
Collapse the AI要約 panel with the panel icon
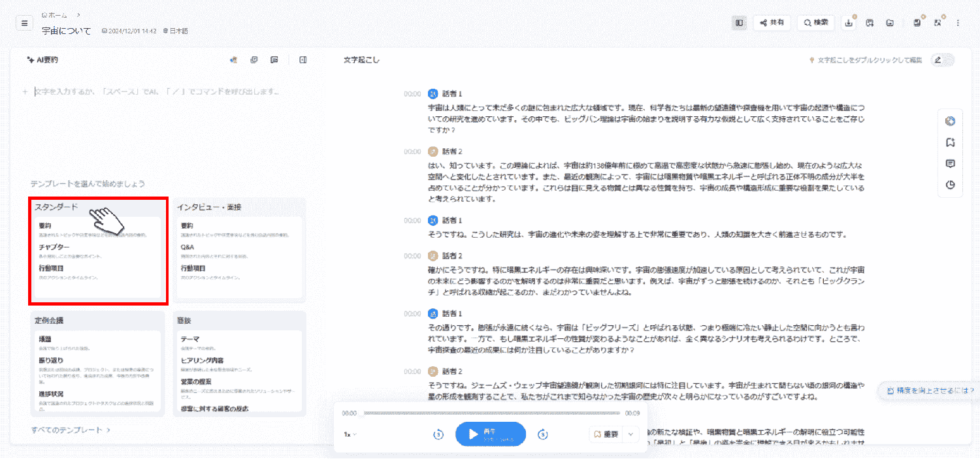pos(303,59)
